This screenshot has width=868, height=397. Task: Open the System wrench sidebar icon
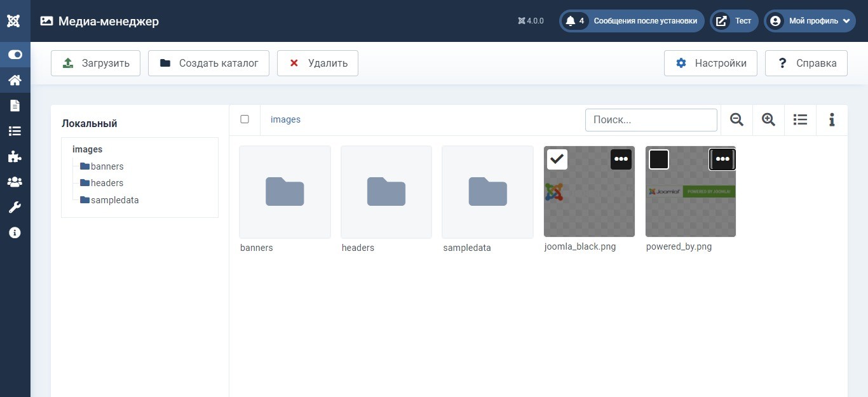pyautogui.click(x=15, y=207)
